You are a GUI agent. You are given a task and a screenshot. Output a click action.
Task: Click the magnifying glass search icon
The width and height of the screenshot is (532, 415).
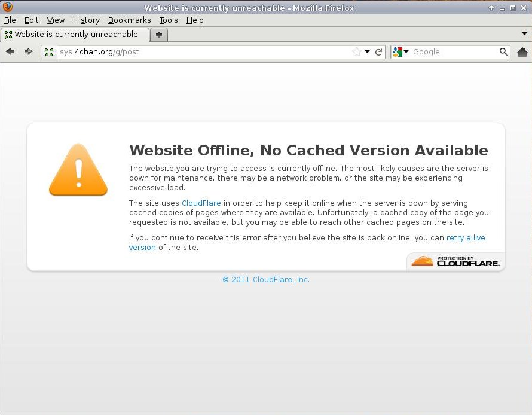(503, 51)
